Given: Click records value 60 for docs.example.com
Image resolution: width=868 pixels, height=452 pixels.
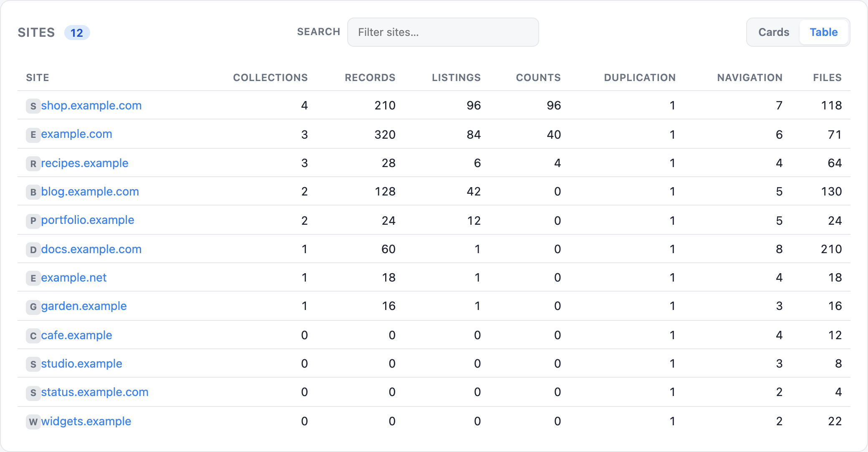Looking at the screenshot, I should pyautogui.click(x=388, y=249).
